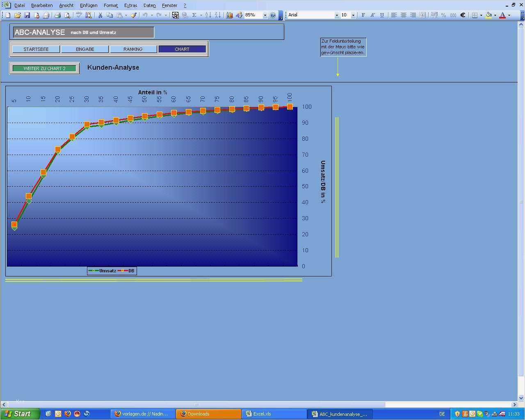
Task: Redo the last undone action
Action: (x=159, y=15)
